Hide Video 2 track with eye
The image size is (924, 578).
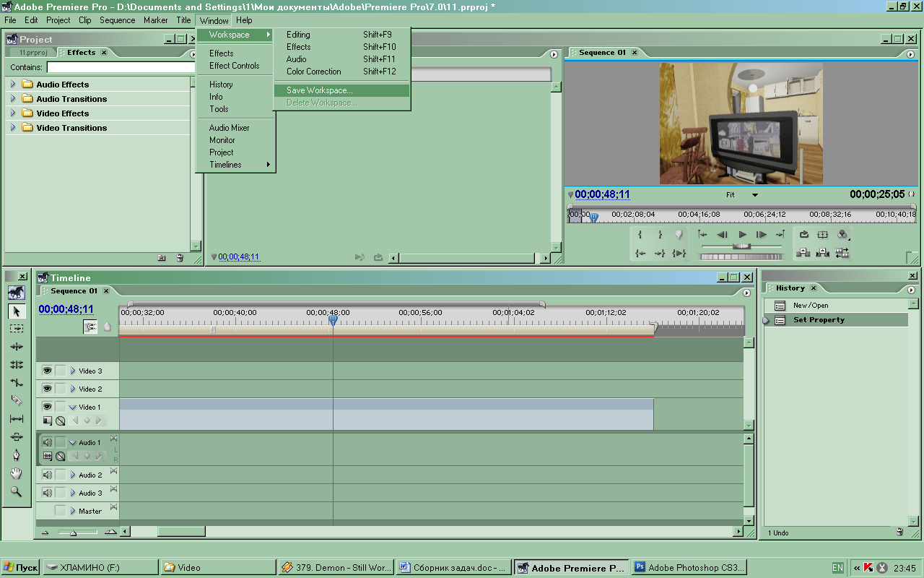47,389
